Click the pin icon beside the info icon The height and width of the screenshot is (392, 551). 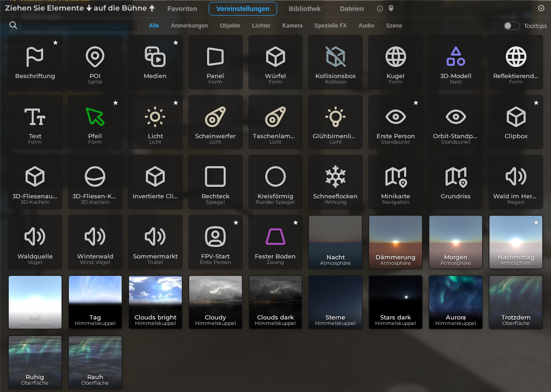tap(391, 9)
